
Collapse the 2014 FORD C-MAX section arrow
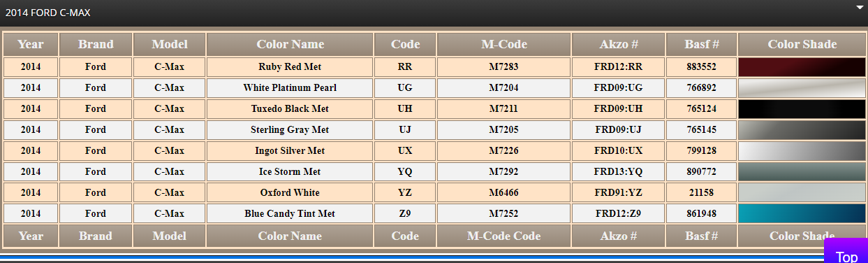click(x=860, y=7)
